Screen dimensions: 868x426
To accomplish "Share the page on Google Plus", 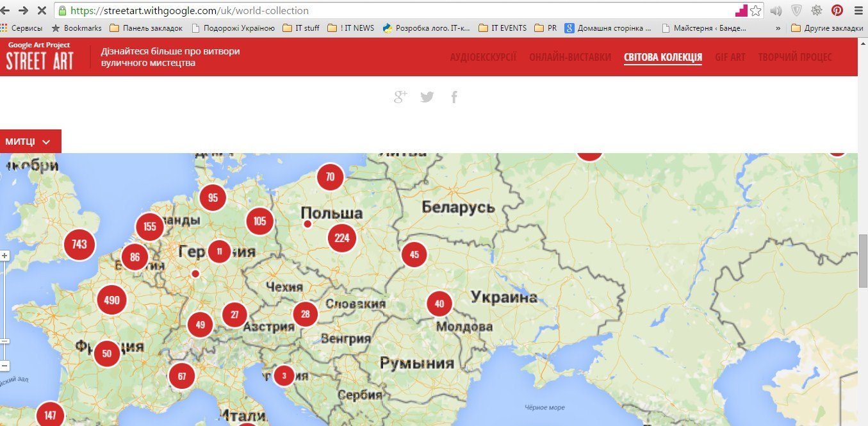I will point(400,97).
